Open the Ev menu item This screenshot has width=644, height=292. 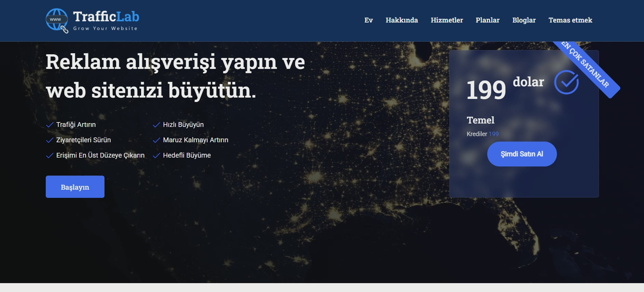[x=368, y=20]
